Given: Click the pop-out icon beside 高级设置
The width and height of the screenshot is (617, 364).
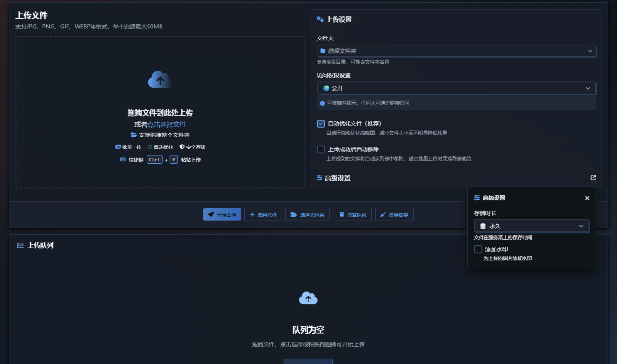Looking at the screenshot, I should [593, 178].
